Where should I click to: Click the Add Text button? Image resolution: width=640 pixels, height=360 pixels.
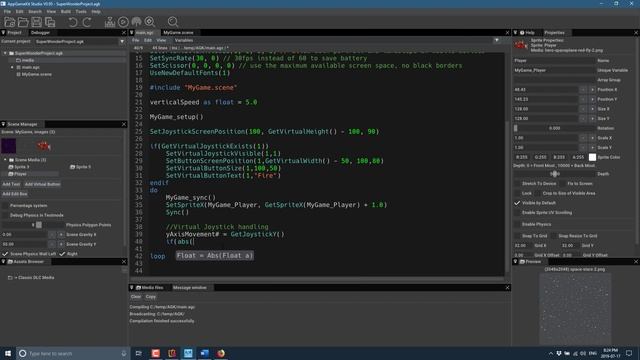point(11,184)
